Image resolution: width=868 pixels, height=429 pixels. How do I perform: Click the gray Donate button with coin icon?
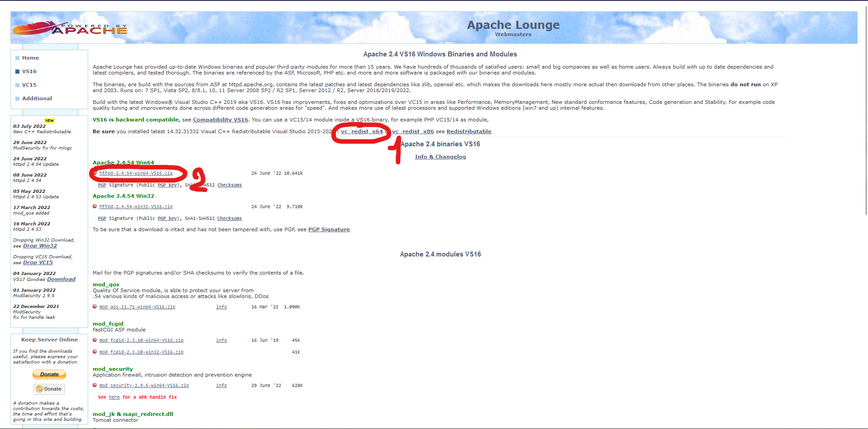pyautogui.click(x=49, y=389)
